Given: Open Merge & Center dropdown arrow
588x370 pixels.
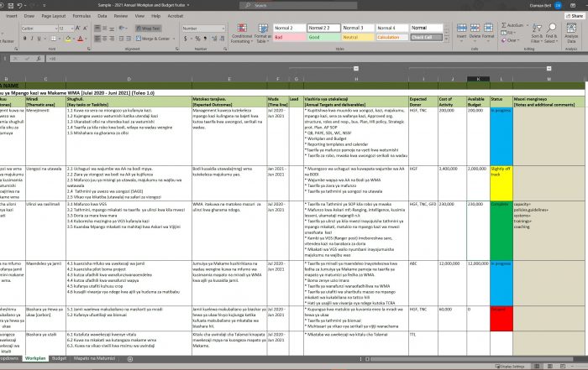Looking at the screenshot, I should [x=174, y=39].
